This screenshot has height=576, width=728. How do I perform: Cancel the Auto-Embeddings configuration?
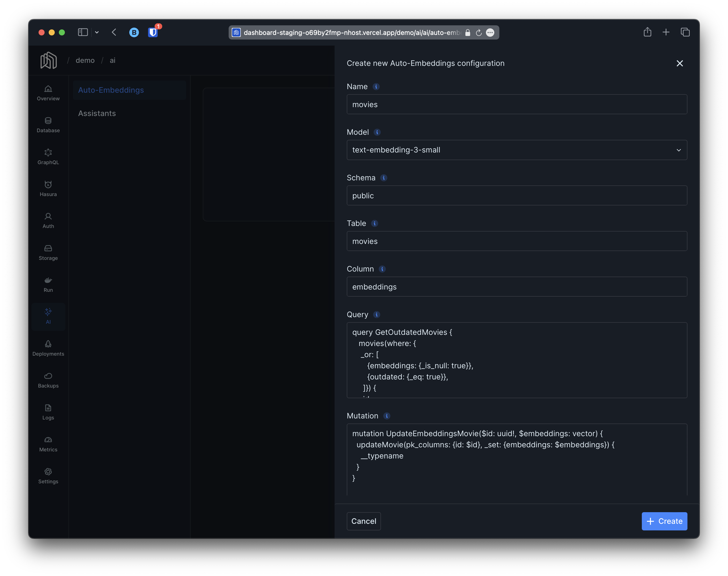[x=363, y=521]
